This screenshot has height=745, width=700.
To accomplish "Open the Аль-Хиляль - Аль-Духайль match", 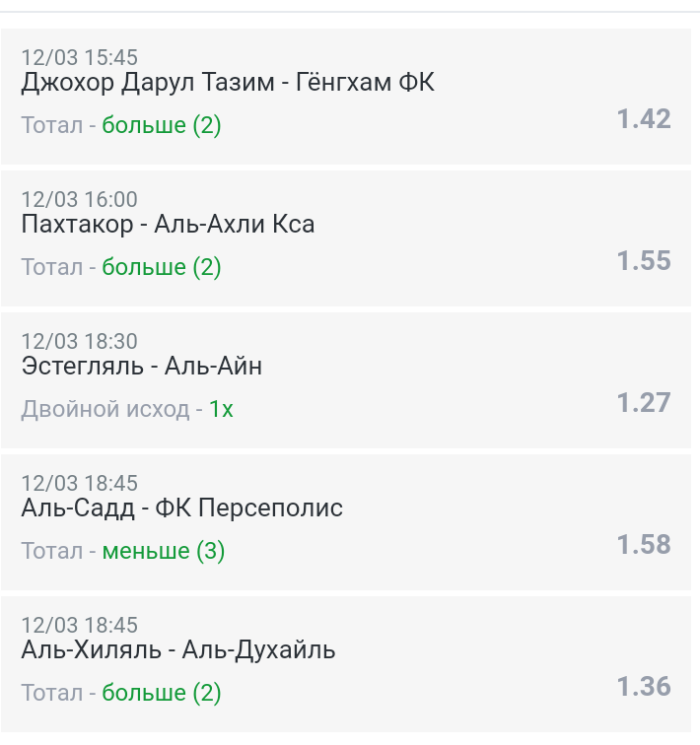I will (178, 649).
